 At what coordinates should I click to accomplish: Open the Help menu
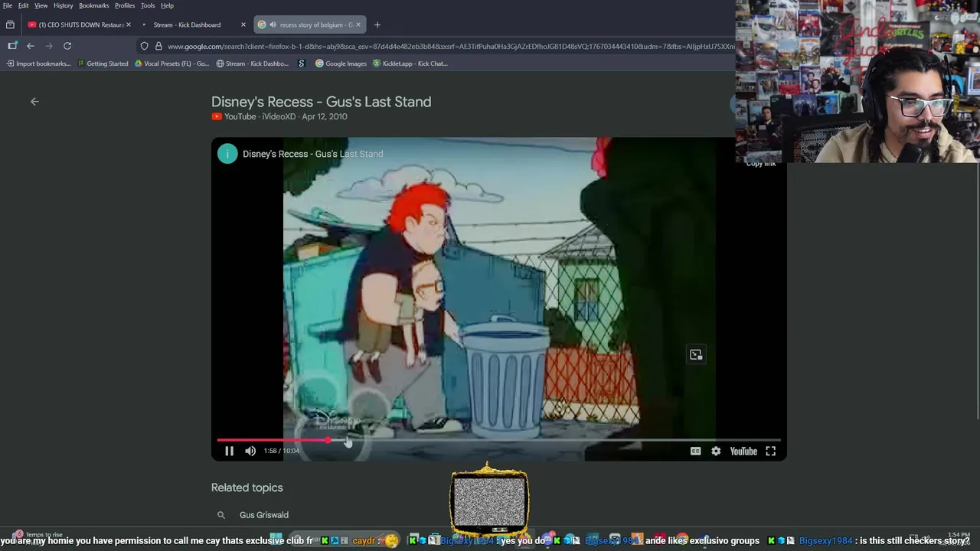point(167,5)
